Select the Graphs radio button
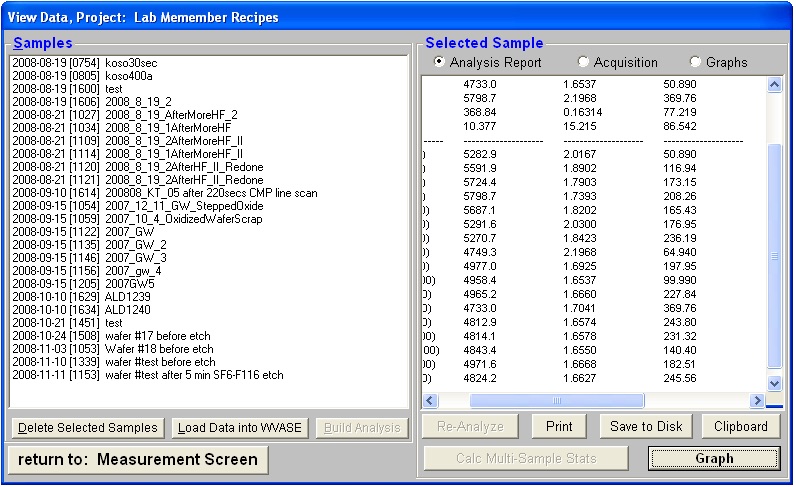Screen dimensions: 796x487 695,62
